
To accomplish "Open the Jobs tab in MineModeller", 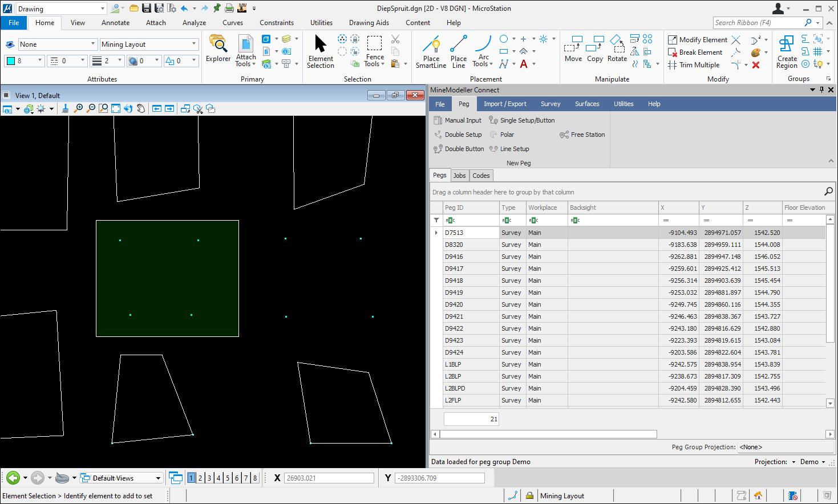I will pos(459,176).
